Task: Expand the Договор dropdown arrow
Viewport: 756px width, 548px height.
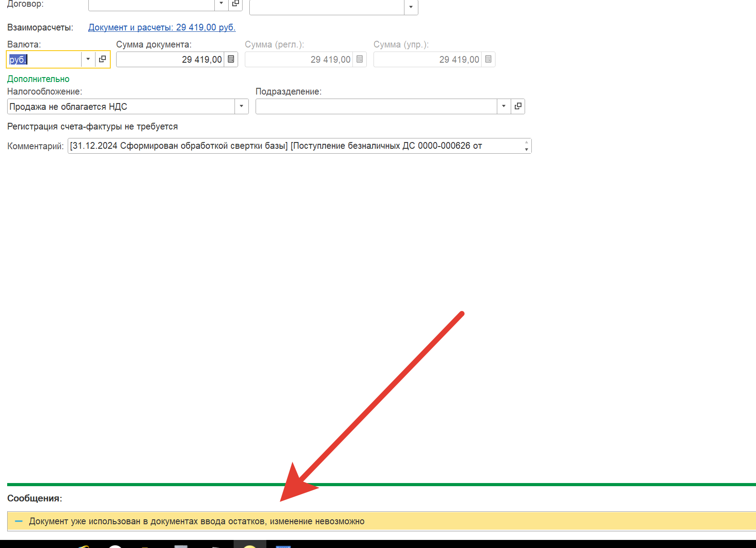Action: coord(221,4)
